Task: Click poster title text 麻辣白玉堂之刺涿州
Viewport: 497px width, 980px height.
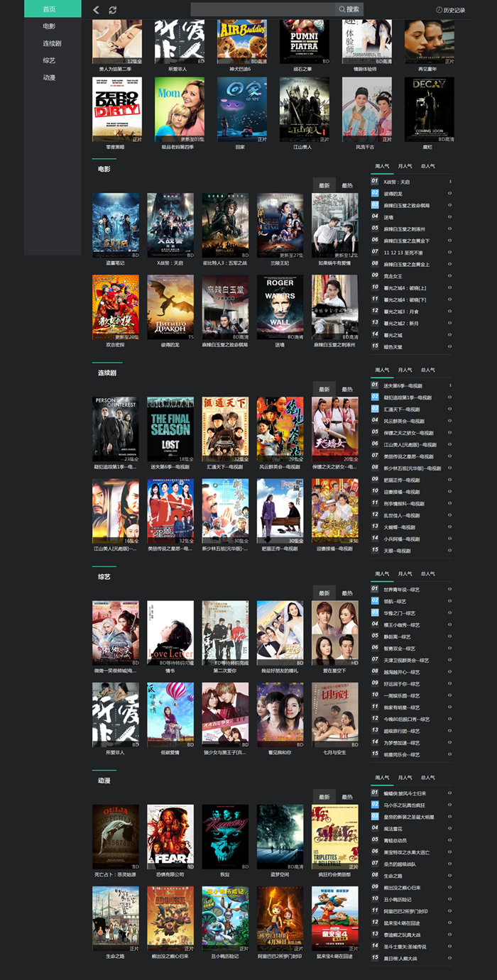Action: click(335, 344)
